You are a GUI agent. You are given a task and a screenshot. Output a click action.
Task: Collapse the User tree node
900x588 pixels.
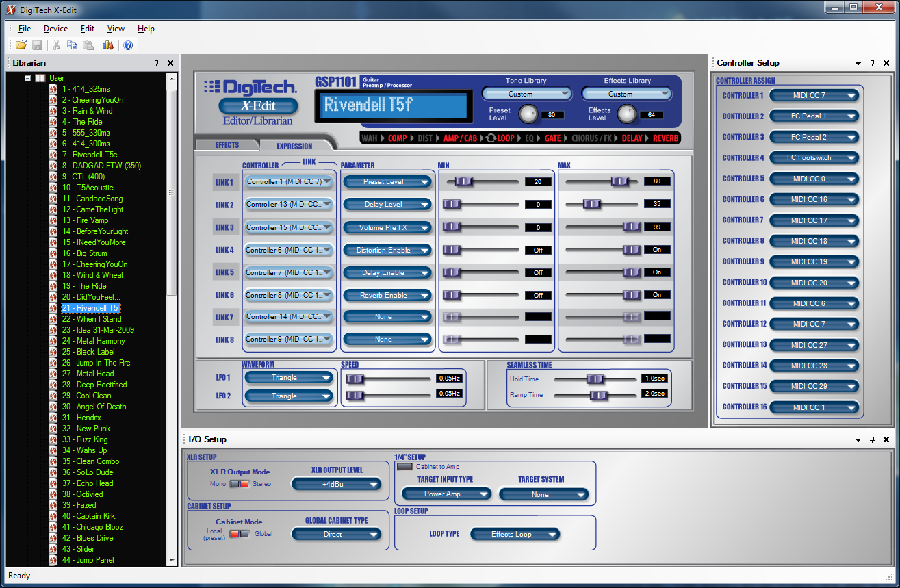click(x=28, y=78)
